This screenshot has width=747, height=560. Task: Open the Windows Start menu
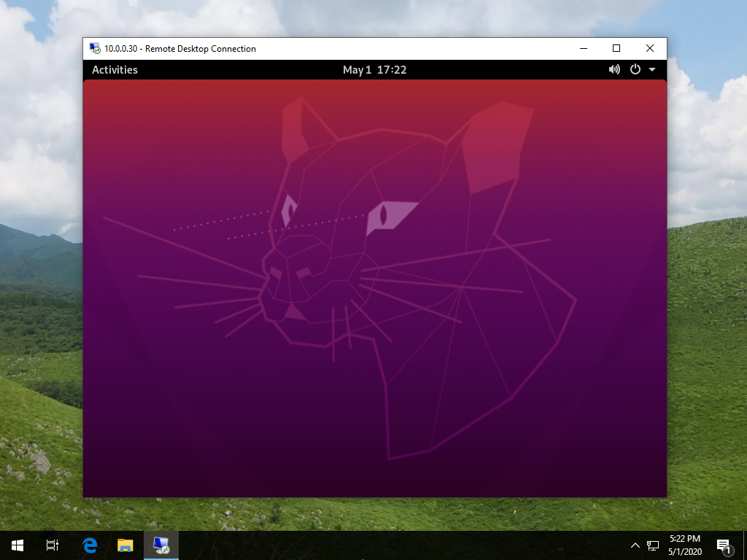pos(16,545)
